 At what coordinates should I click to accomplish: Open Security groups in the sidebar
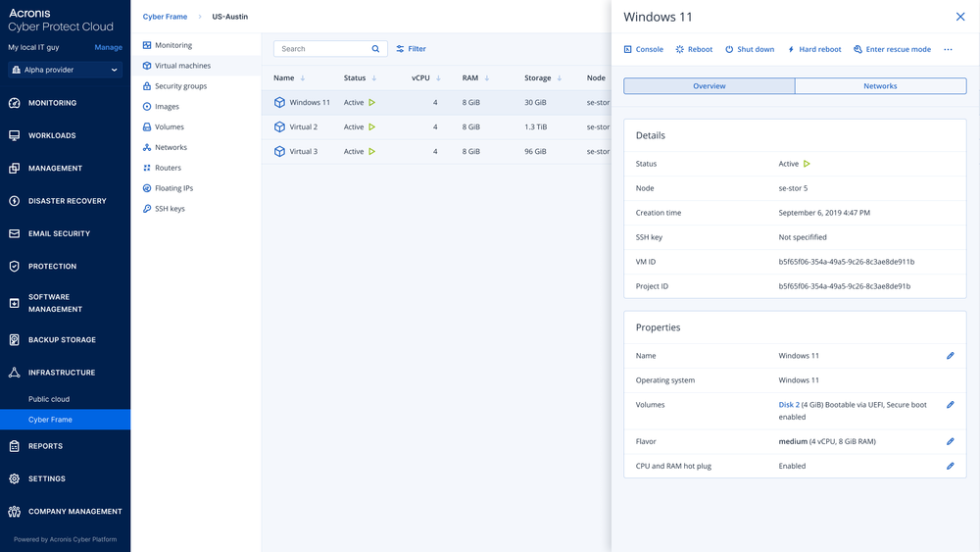[180, 86]
